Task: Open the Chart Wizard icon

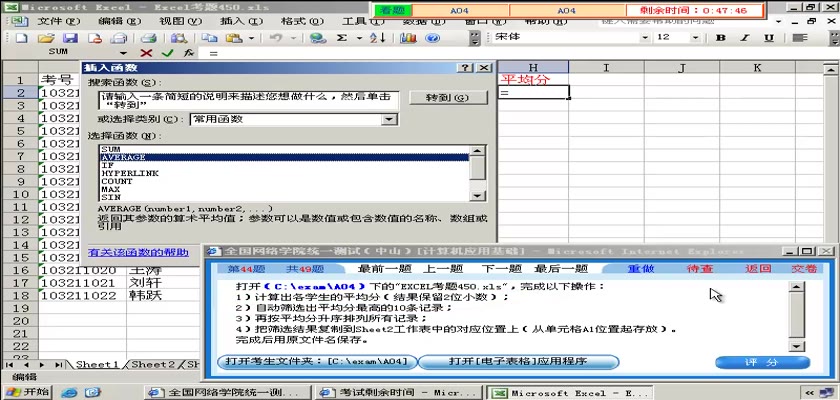Action: coord(408,38)
